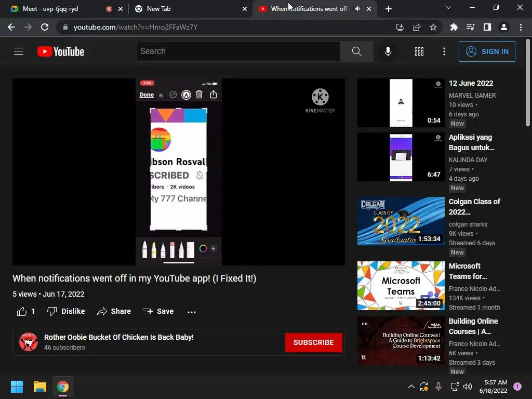Close the New Tab tab
This screenshot has height=399, width=532.
pyautogui.click(x=245, y=9)
